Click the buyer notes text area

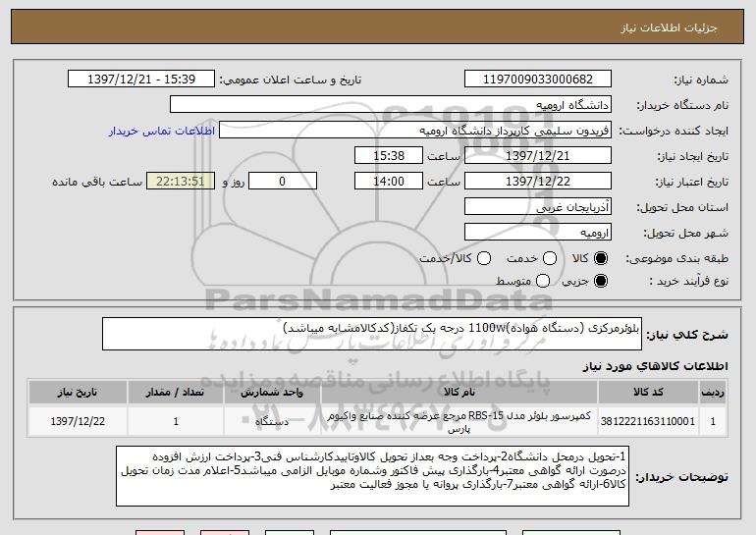tap(373, 476)
